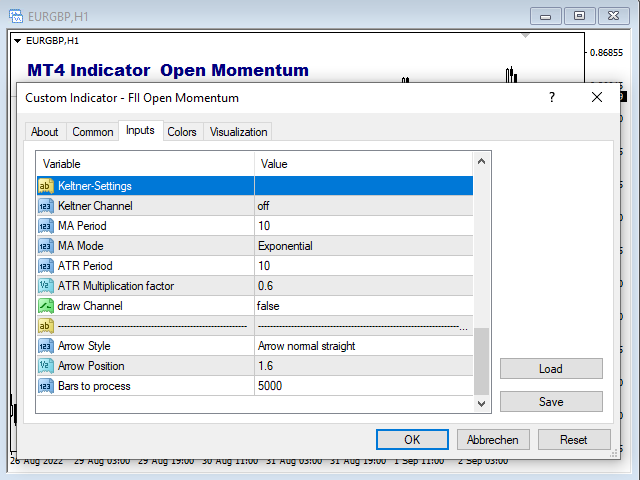Click the help question mark in dialog
This screenshot has height=480, width=640.
click(x=552, y=97)
